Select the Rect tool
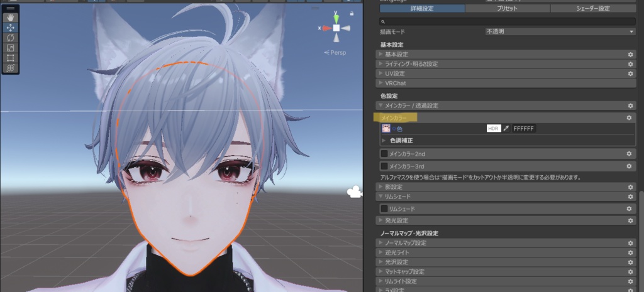The width and height of the screenshot is (644, 292). pyautogui.click(x=10, y=58)
